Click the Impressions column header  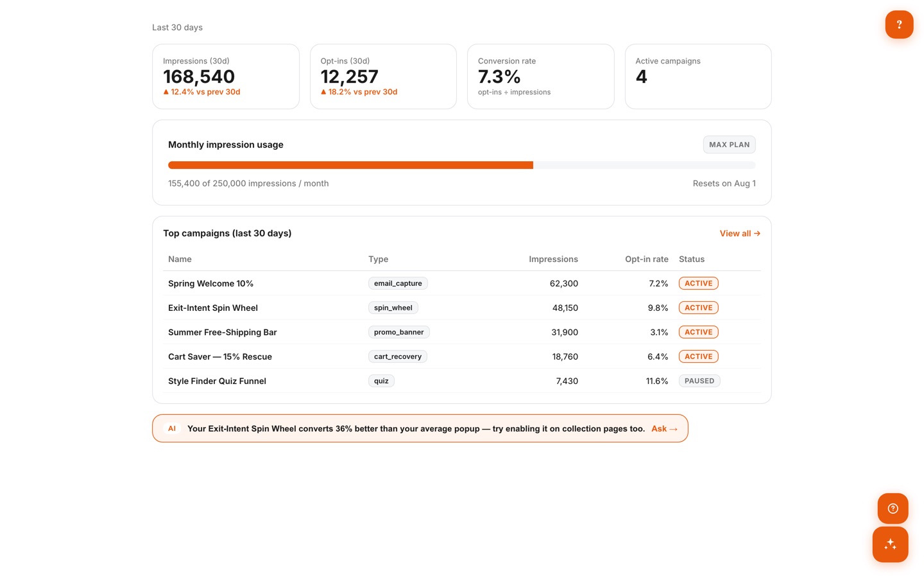click(553, 259)
